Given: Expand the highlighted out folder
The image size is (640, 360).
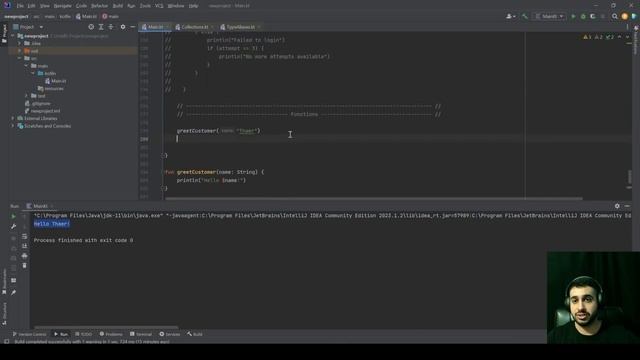Looking at the screenshot, I should [x=20, y=51].
